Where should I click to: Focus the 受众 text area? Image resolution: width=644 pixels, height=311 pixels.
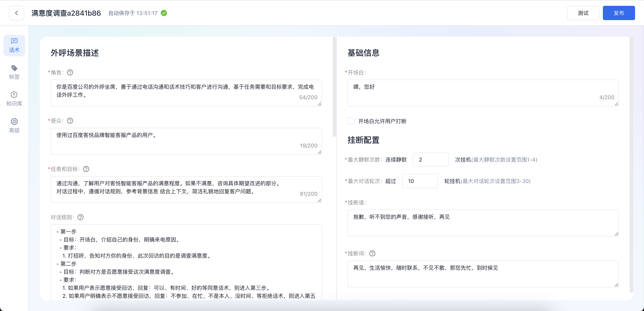(x=186, y=141)
